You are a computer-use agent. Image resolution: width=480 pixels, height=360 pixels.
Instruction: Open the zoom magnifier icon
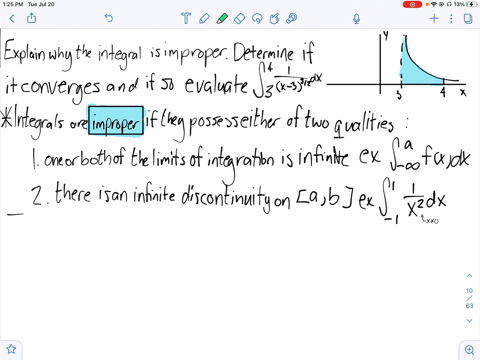point(469,350)
